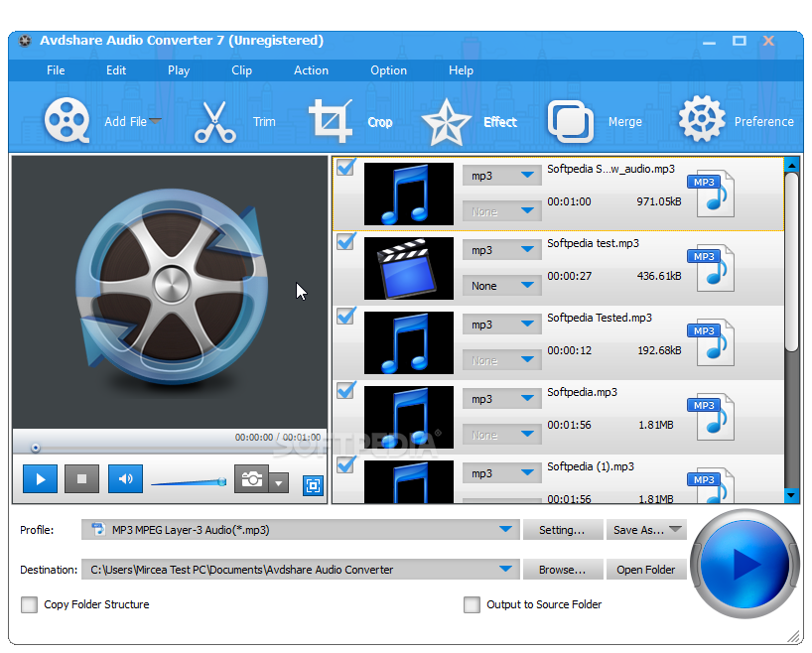Take a snapshot with the camera icon
This screenshot has height=653, width=812.
[x=252, y=479]
